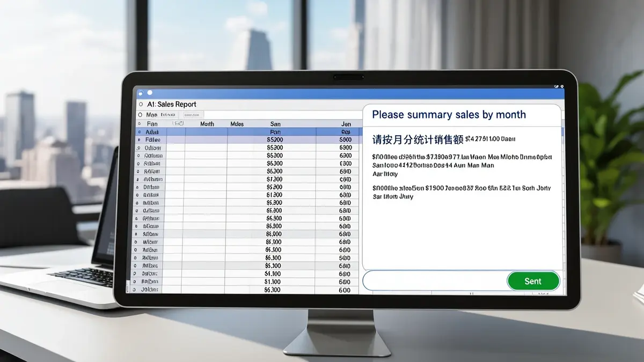Select the 'Jokbm' label in the last row
The width and height of the screenshot is (644, 362).
pyautogui.click(x=150, y=290)
